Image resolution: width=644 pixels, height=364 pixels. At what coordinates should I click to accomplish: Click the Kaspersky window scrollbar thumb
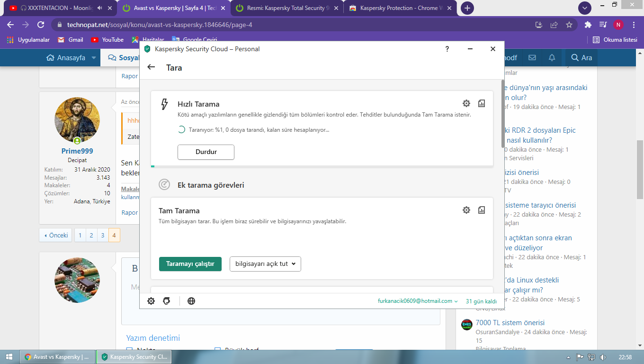(x=503, y=114)
